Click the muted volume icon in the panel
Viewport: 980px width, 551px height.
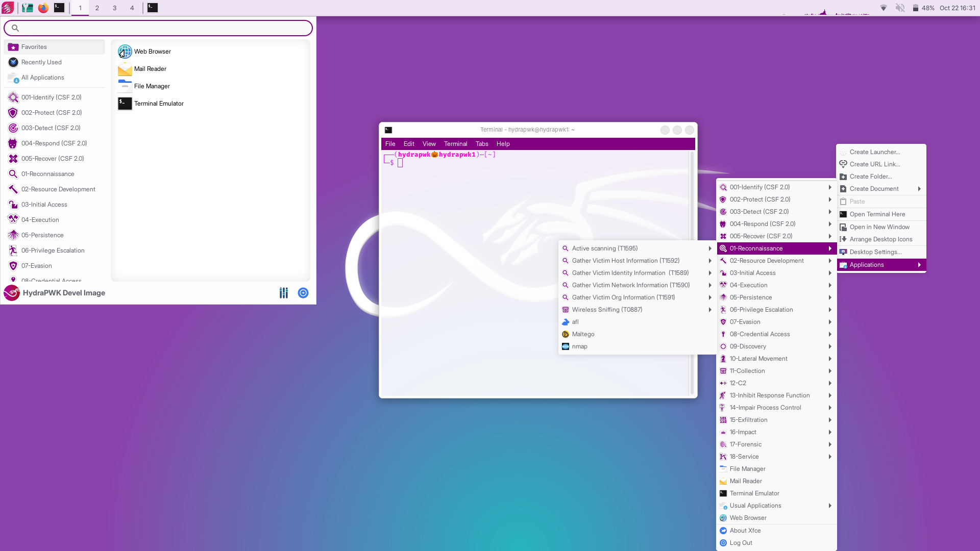[900, 8]
